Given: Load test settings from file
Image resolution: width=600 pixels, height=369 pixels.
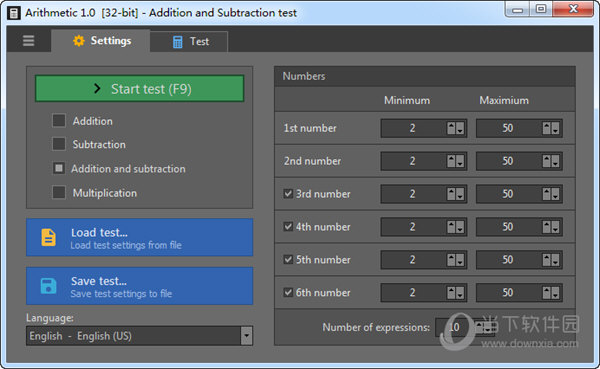Looking at the screenshot, I should [x=140, y=237].
